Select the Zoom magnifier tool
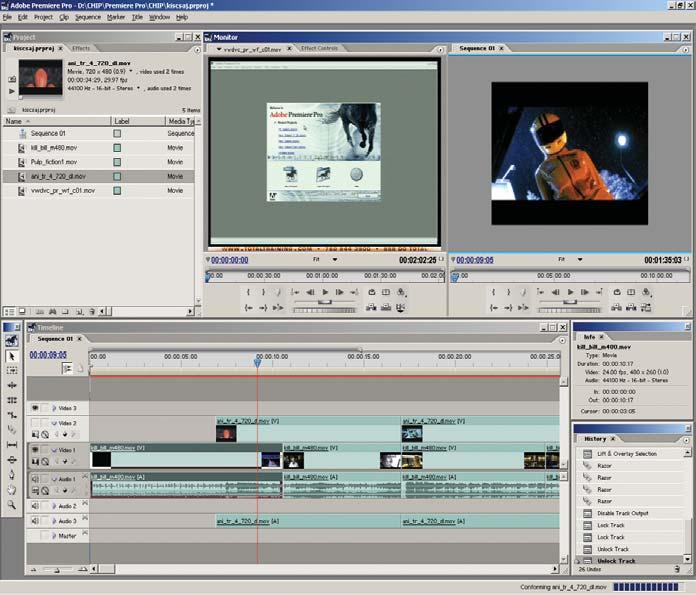 click(12, 505)
